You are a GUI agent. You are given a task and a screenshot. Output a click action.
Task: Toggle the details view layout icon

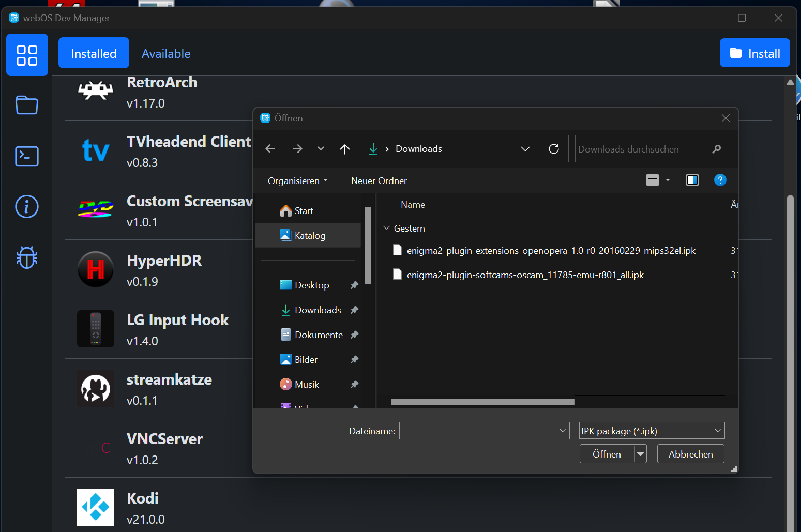654,180
